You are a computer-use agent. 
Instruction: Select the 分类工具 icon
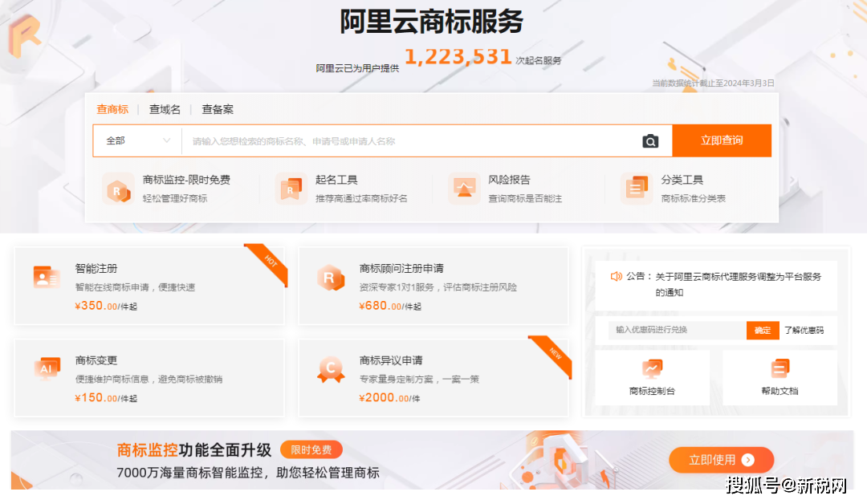coord(637,189)
